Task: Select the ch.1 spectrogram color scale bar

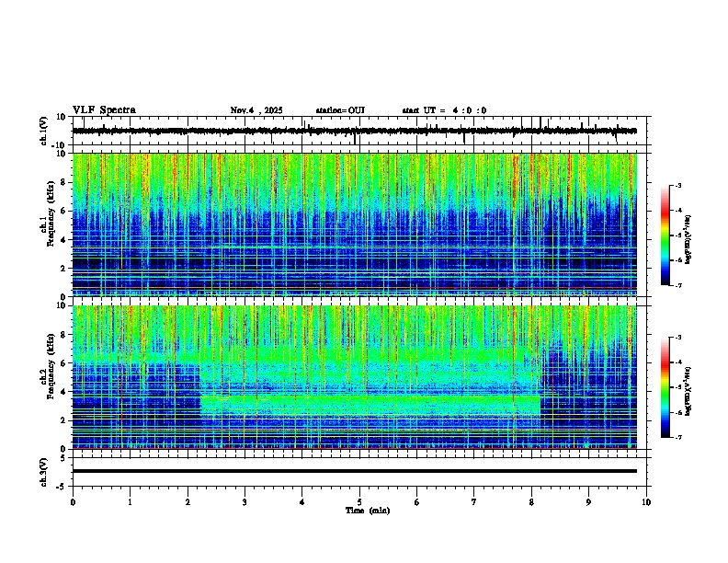Action: [x=665, y=236]
